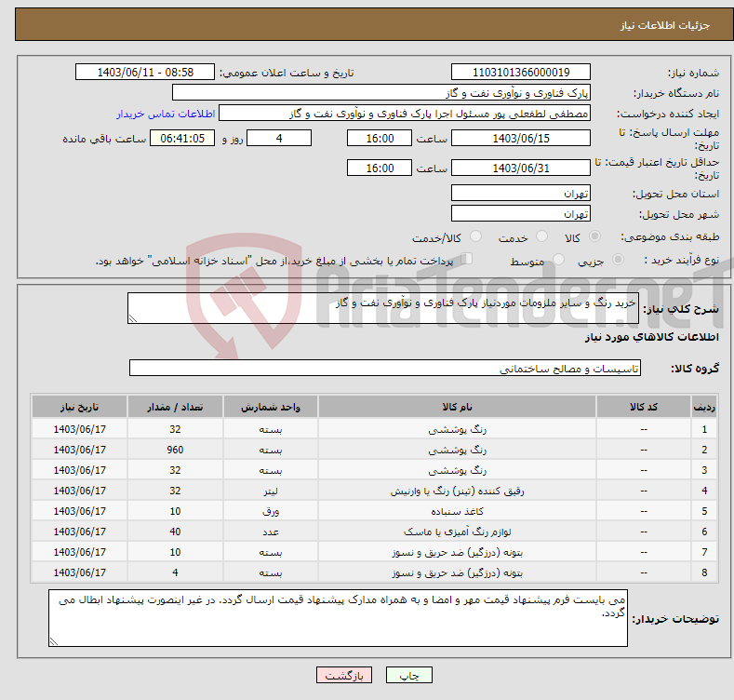The image size is (734, 700).
Task: Click the اطلاعات کالاهای مورد نیاز heading
Action: coord(651,337)
